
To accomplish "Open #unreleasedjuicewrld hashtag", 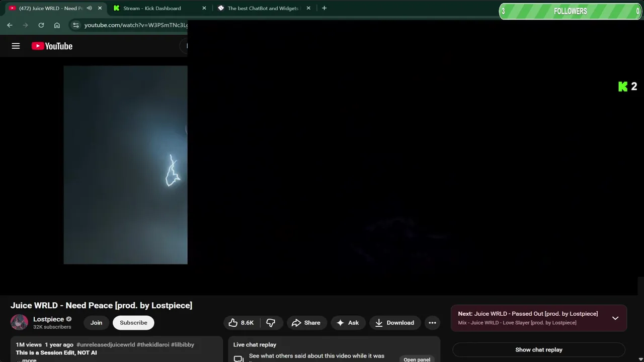I will pyautogui.click(x=106, y=345).
